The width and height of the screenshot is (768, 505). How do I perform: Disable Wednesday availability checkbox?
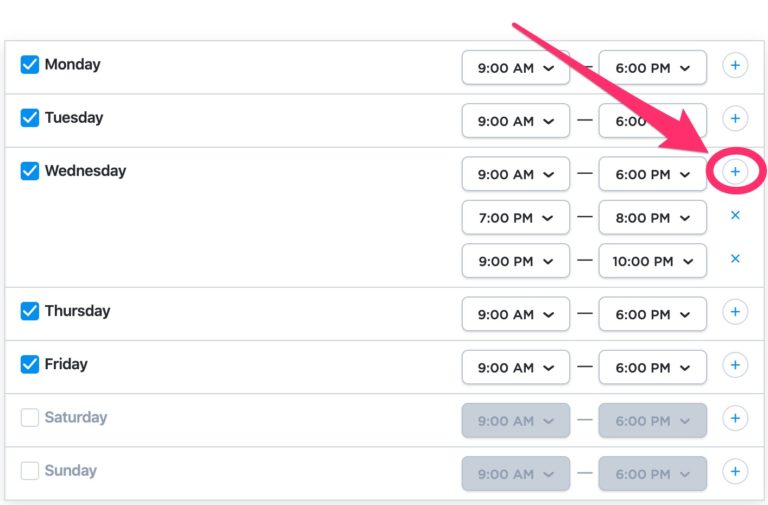tap(30, 171)
